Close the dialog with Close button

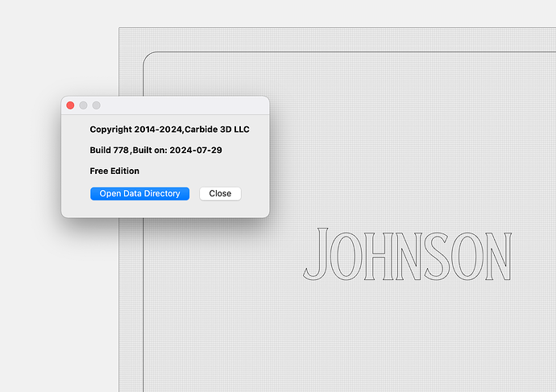[220, 194]
